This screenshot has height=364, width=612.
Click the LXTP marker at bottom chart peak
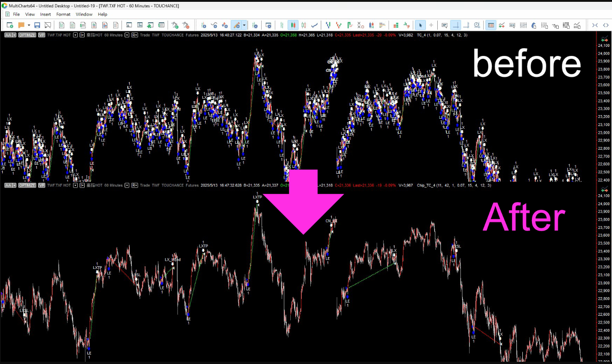pos(258,197)
